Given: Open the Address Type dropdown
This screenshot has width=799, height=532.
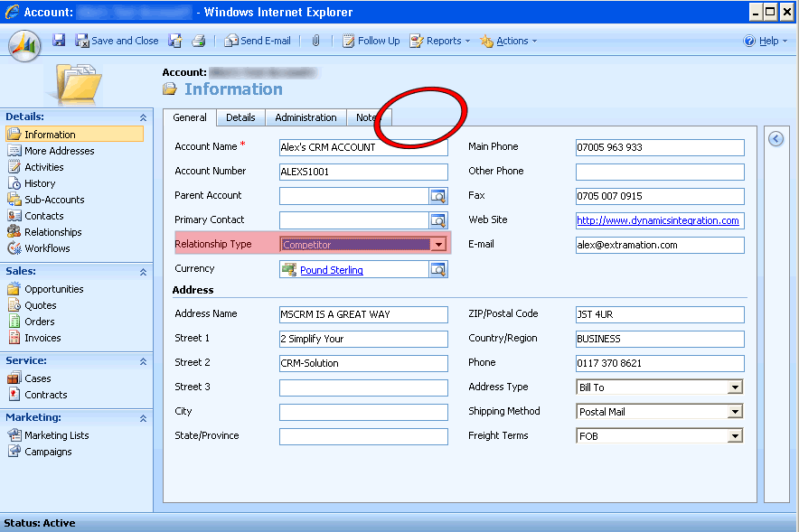Looking at the screenshot, I should [x=735, y=387].
